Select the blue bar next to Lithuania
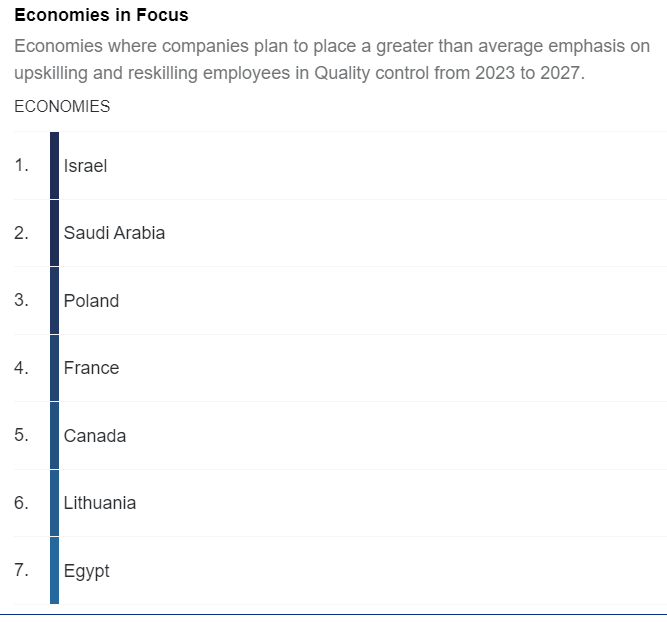 (x=55, y=503)
